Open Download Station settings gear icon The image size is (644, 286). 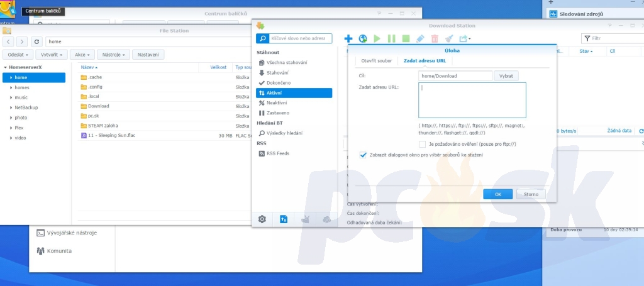[x=262, y=219]
